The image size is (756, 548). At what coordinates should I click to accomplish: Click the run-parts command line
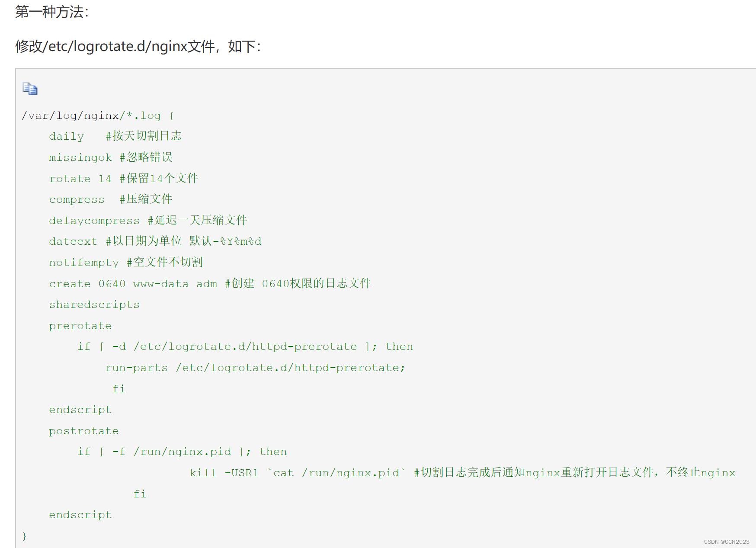[x=255, y=368]
